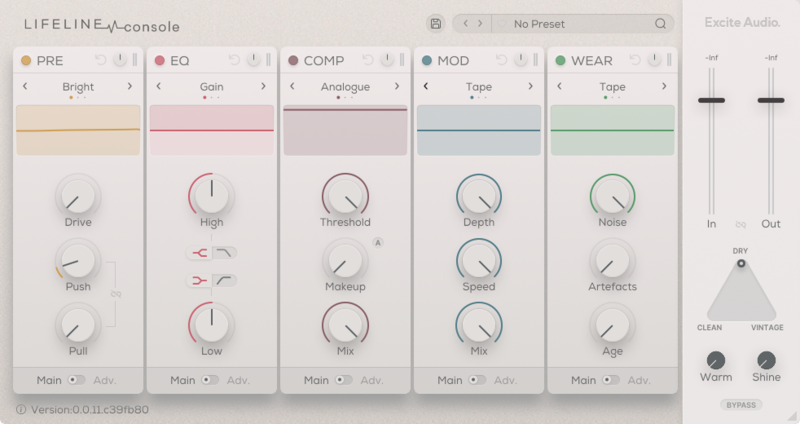Click the BYPASS button

click(x=740, y=405)
